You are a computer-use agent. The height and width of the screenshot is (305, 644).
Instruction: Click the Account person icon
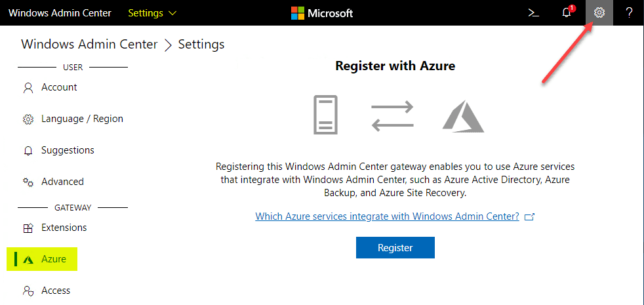click(28, 87)
